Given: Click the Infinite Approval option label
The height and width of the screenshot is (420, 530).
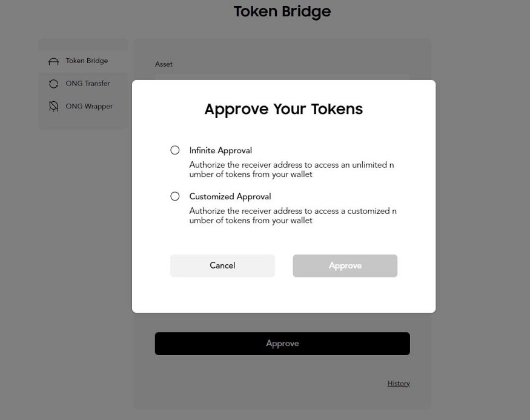Looking at the screenshot, I should [x=220, y=150].
